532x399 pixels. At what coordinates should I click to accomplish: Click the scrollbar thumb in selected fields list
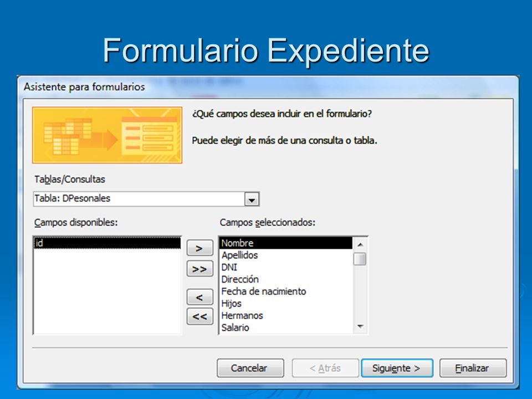tap(360, 259)
